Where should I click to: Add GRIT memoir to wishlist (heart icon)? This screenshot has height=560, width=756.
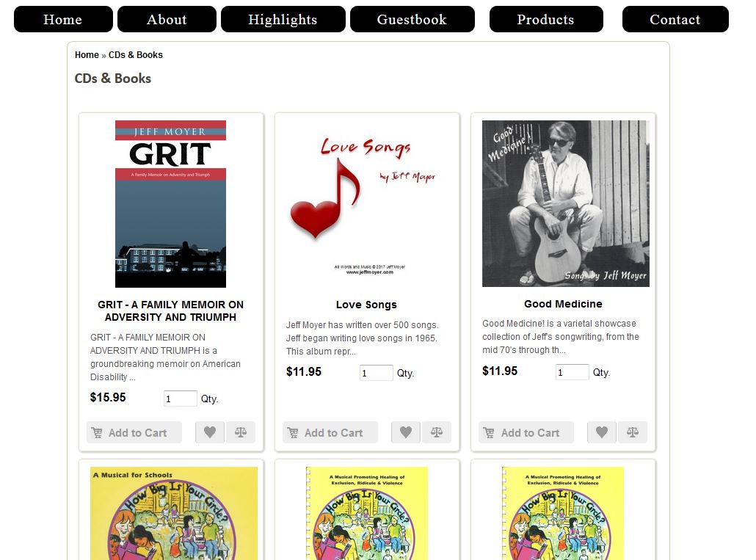point(210,432)
